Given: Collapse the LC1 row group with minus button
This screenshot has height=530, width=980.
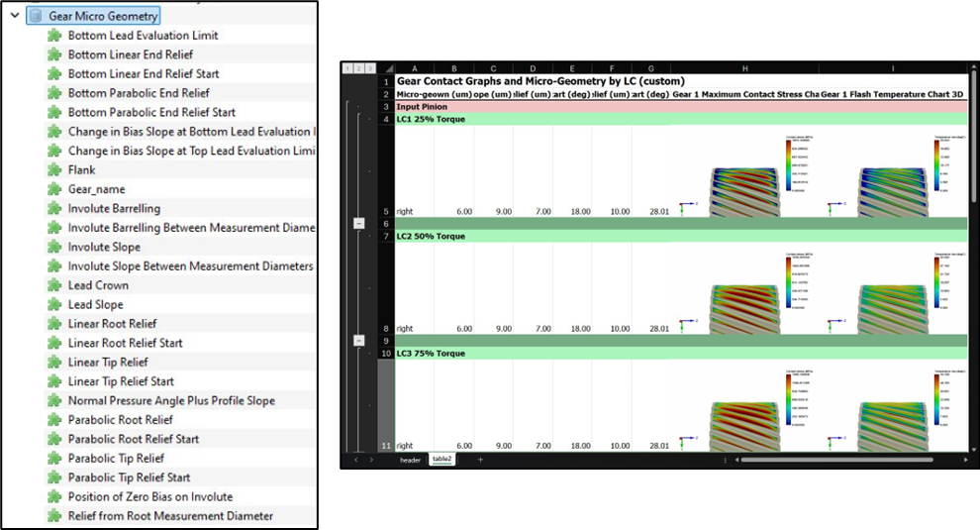Looking at the screenshot, I should [358, 224].
